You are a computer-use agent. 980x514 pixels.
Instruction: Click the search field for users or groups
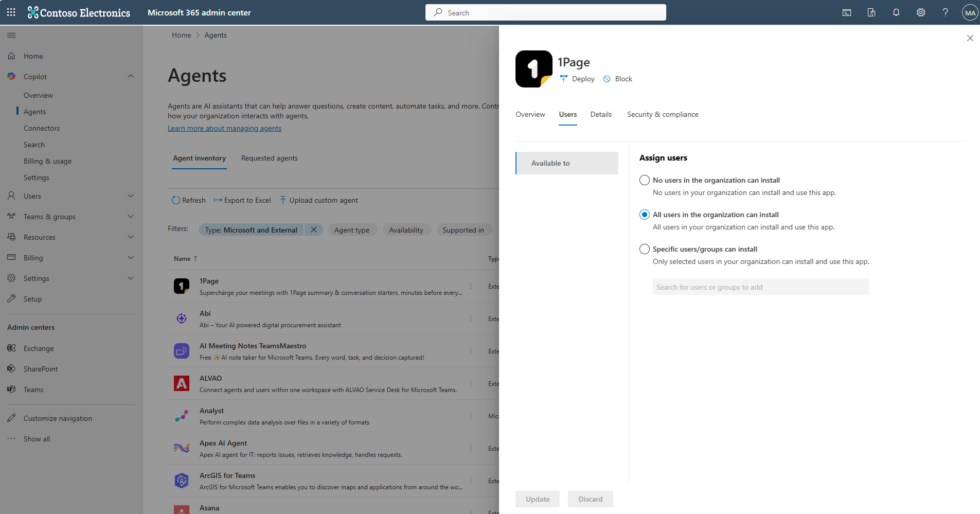(x=760, y=287)
